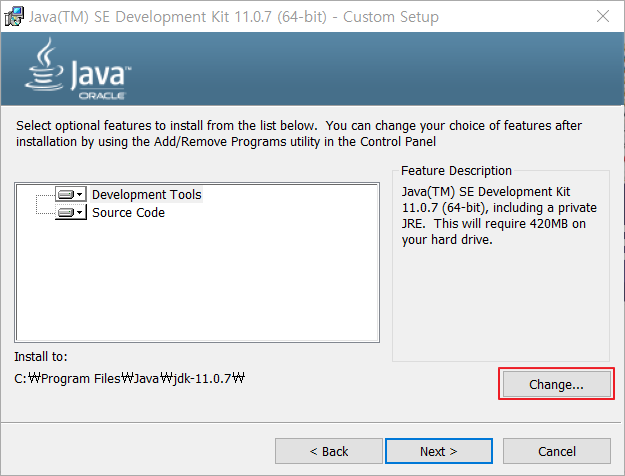
Task: Click the installer icon in title bar
Action: [x=14, y=17]
